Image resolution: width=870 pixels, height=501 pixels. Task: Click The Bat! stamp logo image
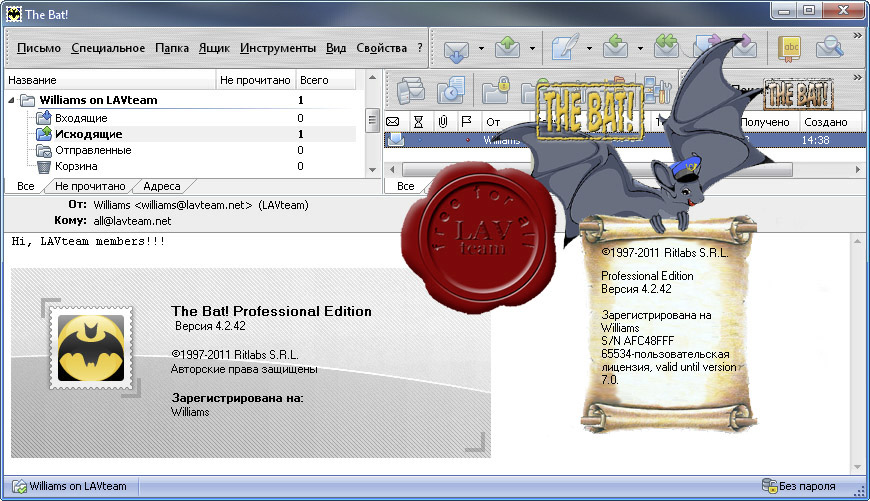91,348
